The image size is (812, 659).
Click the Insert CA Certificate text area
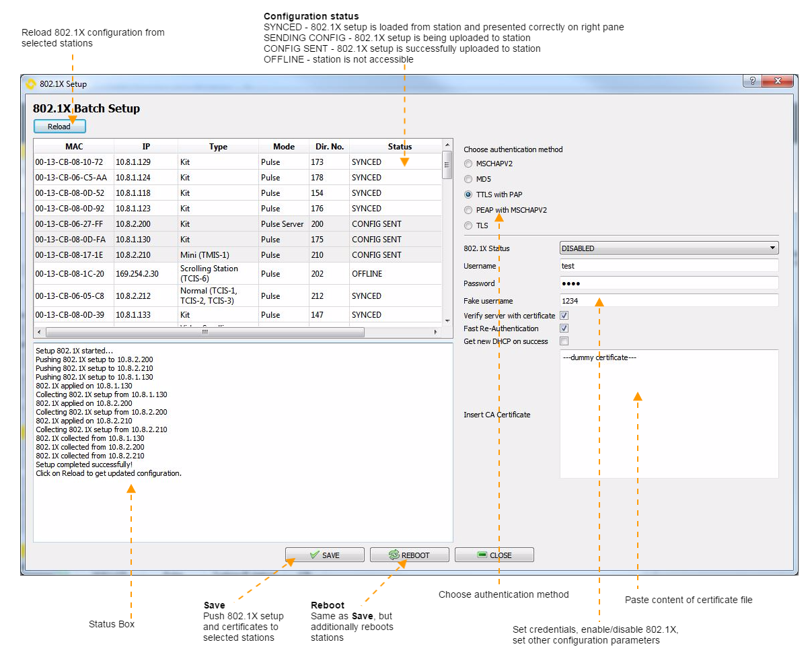pos(669,414)
